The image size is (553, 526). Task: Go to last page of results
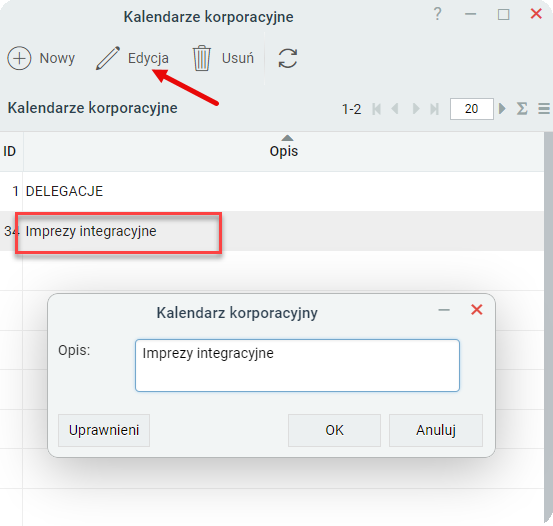434,109
